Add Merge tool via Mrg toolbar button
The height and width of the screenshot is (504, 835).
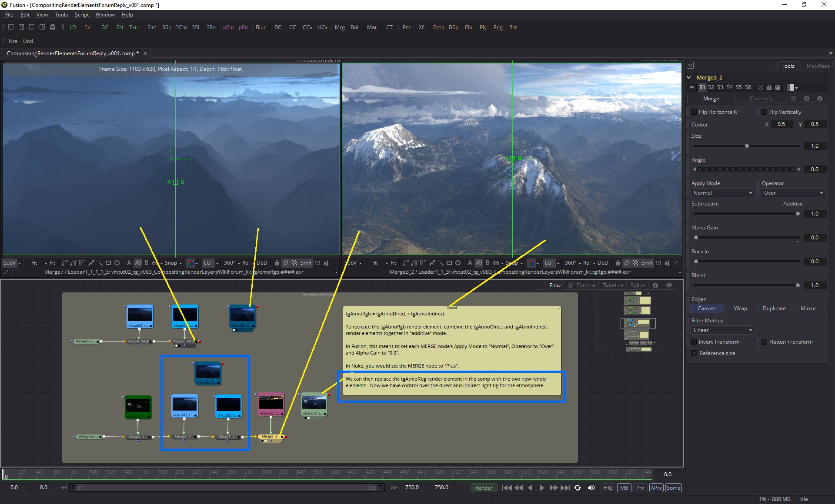340,27
